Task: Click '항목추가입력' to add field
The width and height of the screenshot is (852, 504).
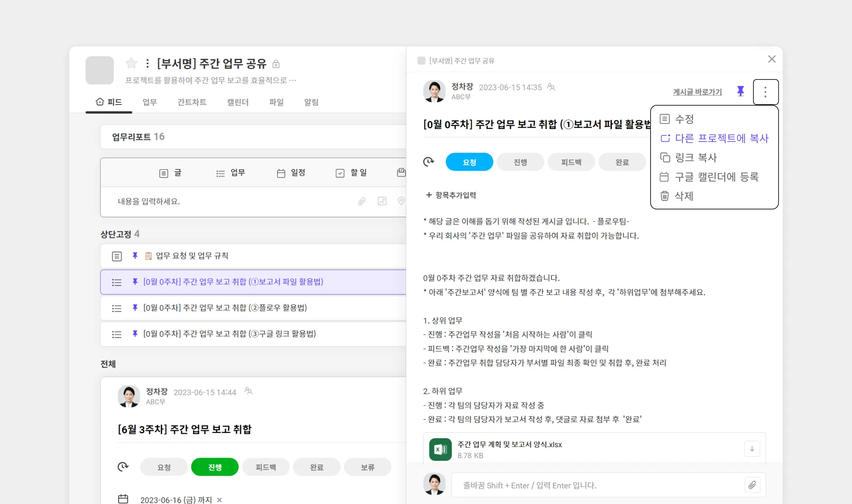Action: 451,195
